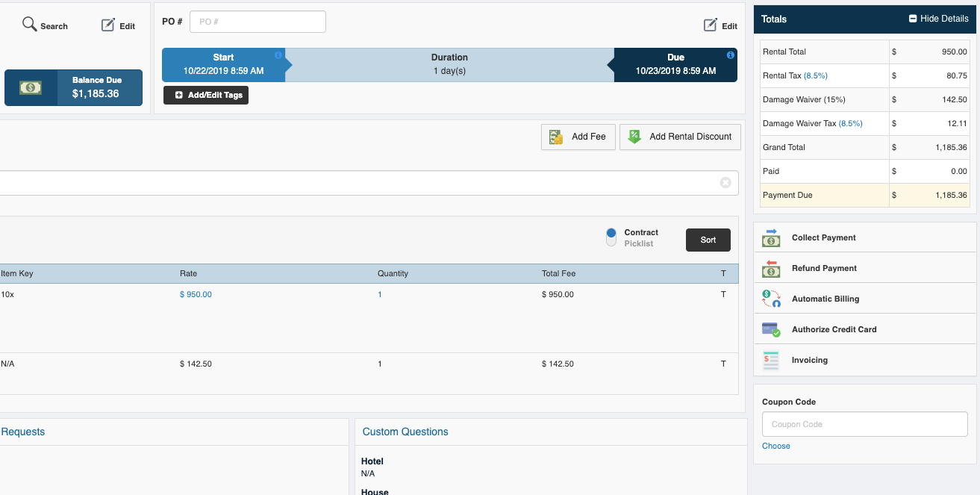This screenshot has height=495, width=980.
Task: Click the info icon on Start date
Action: pos(278,55)
